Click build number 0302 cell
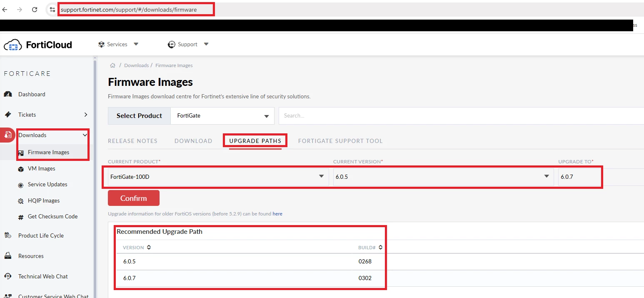The height and width of the screenshot is (298, 644). pyautogui.click(x=365, y=278)
